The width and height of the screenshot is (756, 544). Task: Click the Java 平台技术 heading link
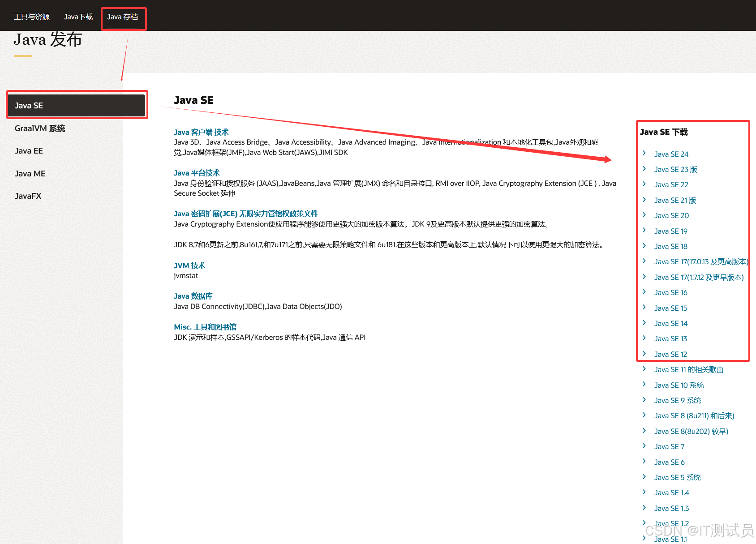pyautogui.click(x=197, y=173)
